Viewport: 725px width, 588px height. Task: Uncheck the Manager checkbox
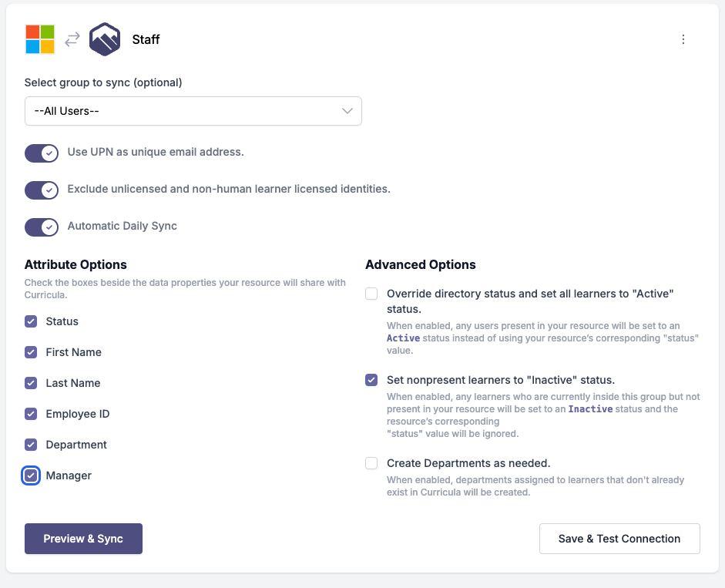click(x=31, y=475)
